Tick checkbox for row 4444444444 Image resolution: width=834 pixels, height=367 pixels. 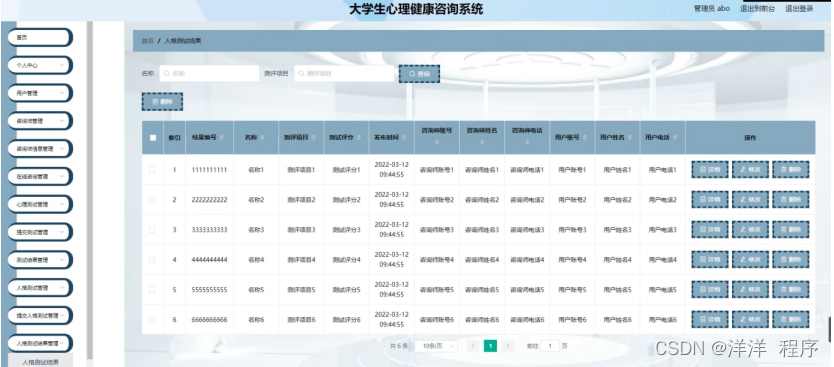[153, 260]
